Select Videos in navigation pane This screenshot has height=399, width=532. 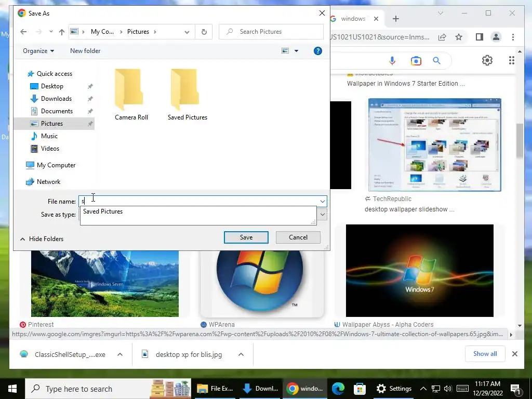tap(45, 149)
